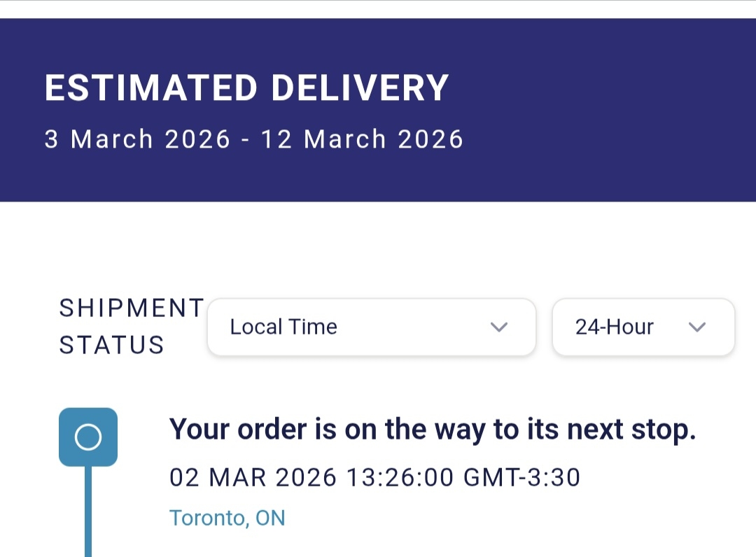This screenshot has height=557, width=756.
Task: Click the word "DELIVERY" in the banner
Action: tap(360, 89)
